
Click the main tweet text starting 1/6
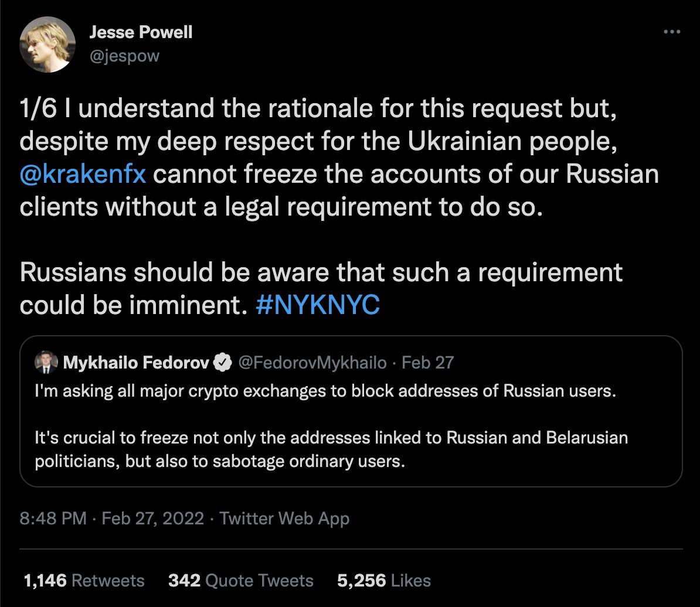point(317,109)
